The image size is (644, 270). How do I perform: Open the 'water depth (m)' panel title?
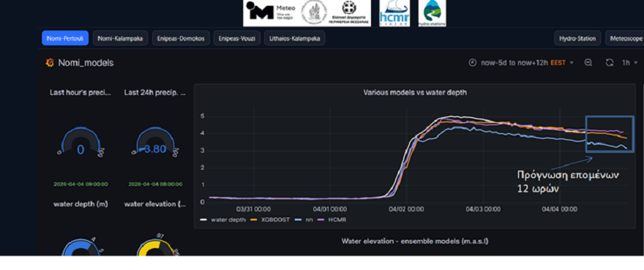80,204
